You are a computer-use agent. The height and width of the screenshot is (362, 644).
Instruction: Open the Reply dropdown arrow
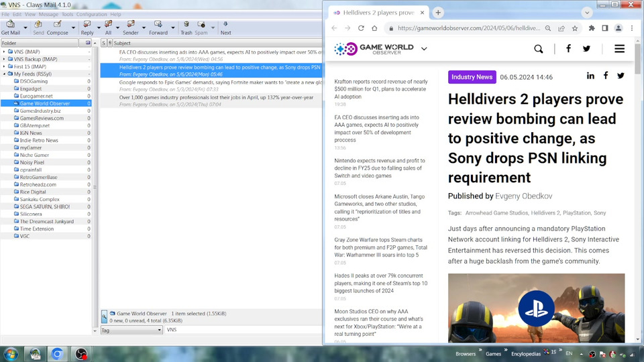[99, 28]
